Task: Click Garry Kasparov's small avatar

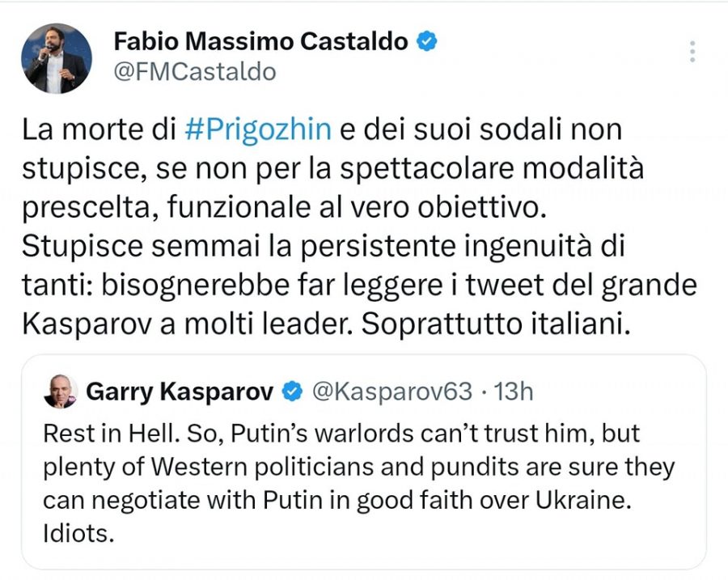Action: (61, 392)
